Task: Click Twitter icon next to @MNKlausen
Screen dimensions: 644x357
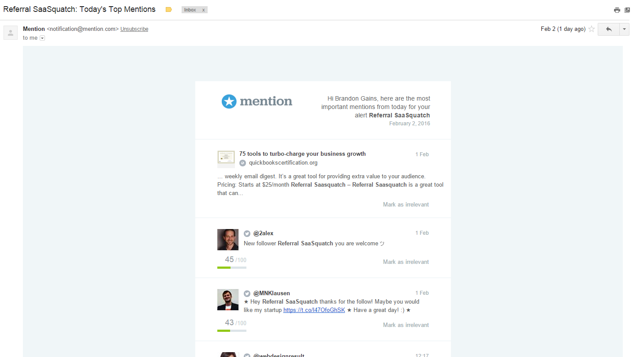Action: (247, 293)
